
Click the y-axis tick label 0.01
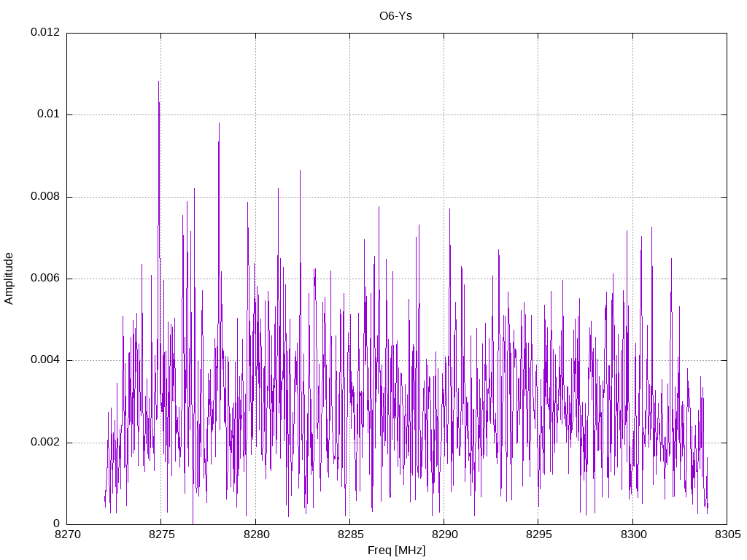[x=49, y=114]
